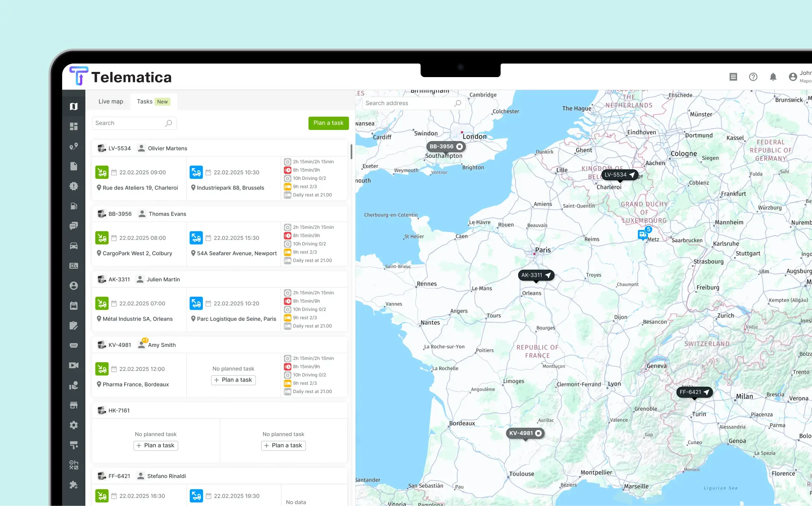Open the chat messages icon in sidebar
Viewport: 812px width, 506px height.
tap(74, 226)
